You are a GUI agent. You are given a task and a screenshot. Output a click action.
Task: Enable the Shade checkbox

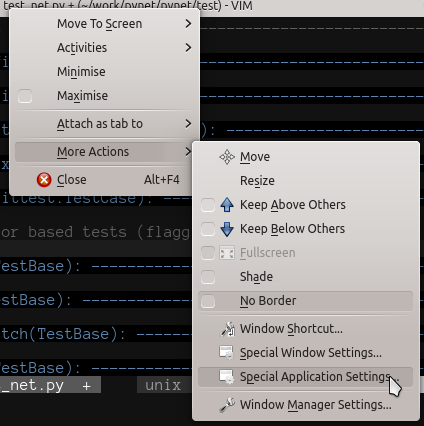tap(208, 277)
